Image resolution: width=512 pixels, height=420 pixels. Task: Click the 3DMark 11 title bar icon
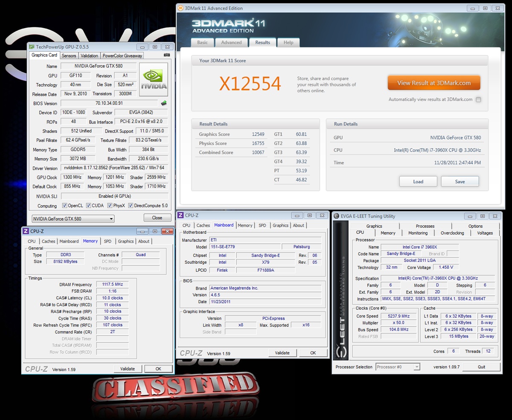(180, 8)
